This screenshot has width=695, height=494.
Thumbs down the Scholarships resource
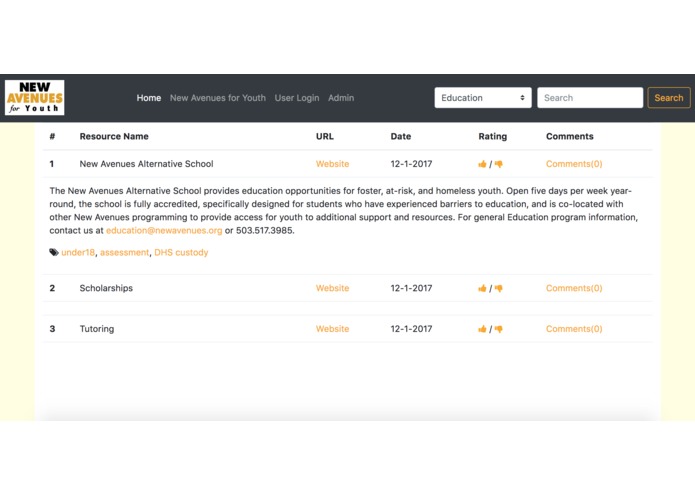click(499, 288)
